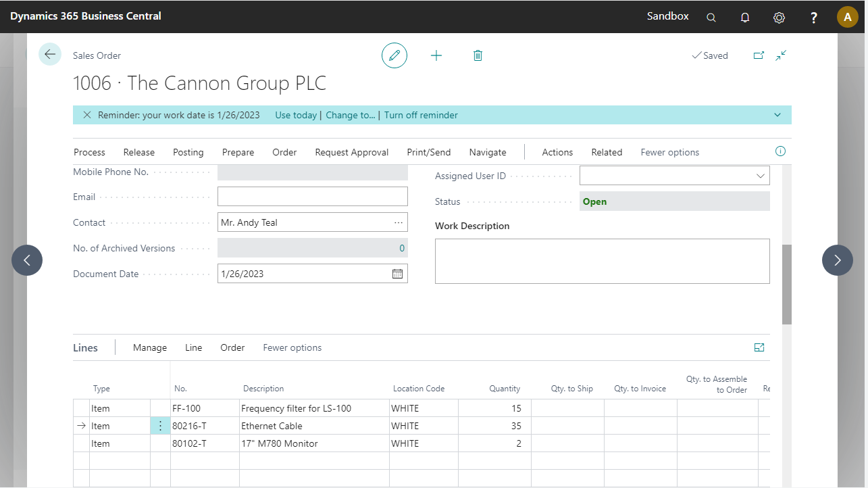Click the No. of Archived Versions value 0
The height and width of the screenshot is (488, 868).
pyautogui.click(x=402, y=248)
